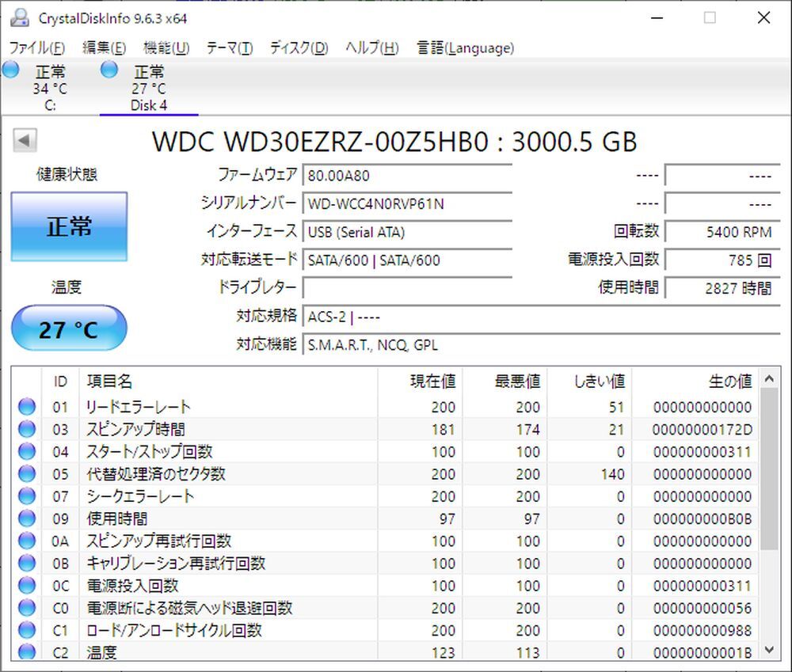Click raw value 00000000B0B

click(702, 519)
